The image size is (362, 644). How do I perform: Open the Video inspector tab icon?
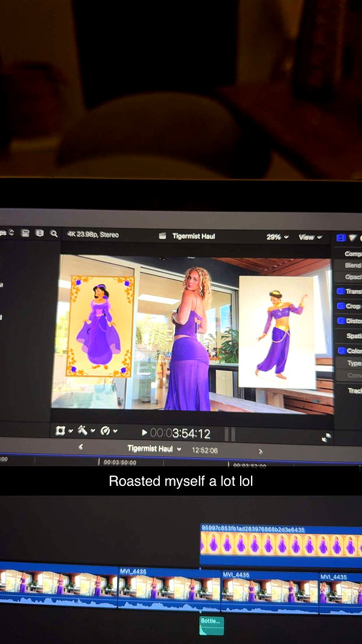[x=341, y=237]
